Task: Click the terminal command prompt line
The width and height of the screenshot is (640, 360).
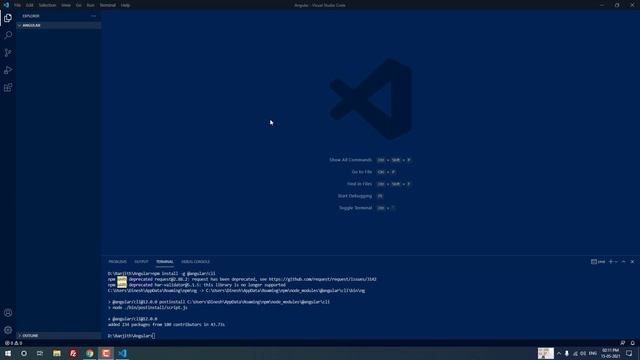Action: pos(131,336)
